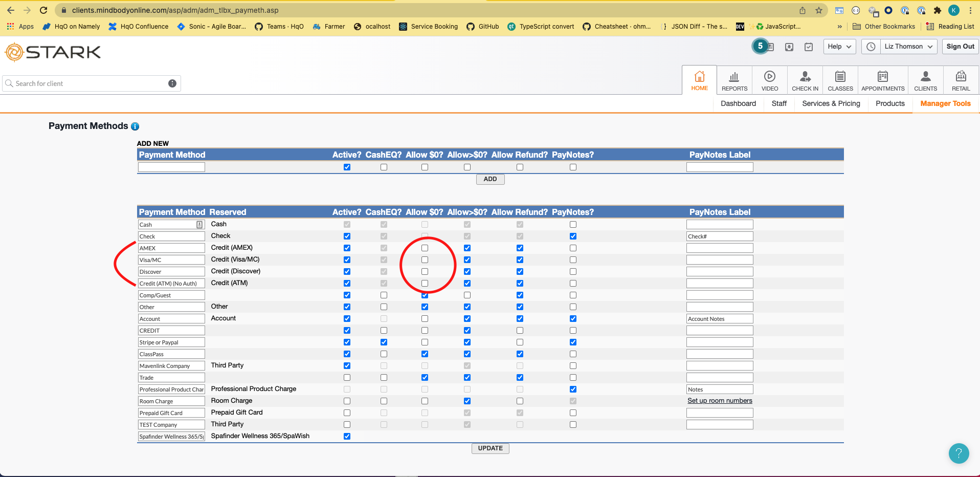Open the Manager Tools tab

(x=945, y=103)
